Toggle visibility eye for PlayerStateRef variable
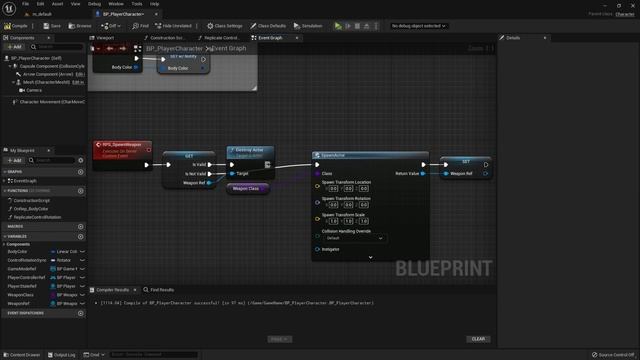 82,286
